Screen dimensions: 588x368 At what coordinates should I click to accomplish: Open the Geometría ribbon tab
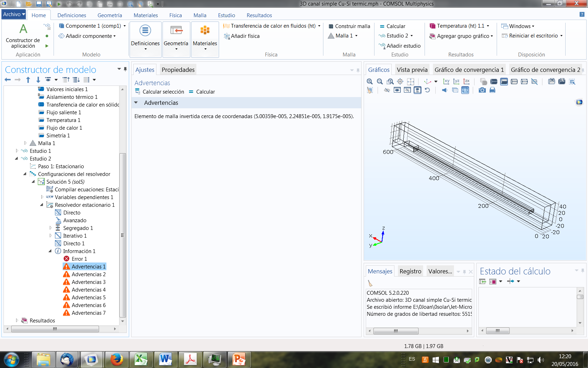click(x=110, y=15)
